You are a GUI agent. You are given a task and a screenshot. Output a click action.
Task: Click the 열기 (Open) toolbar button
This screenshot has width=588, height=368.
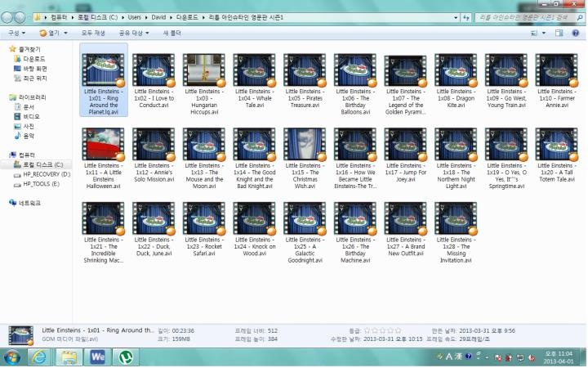point(50,33)
